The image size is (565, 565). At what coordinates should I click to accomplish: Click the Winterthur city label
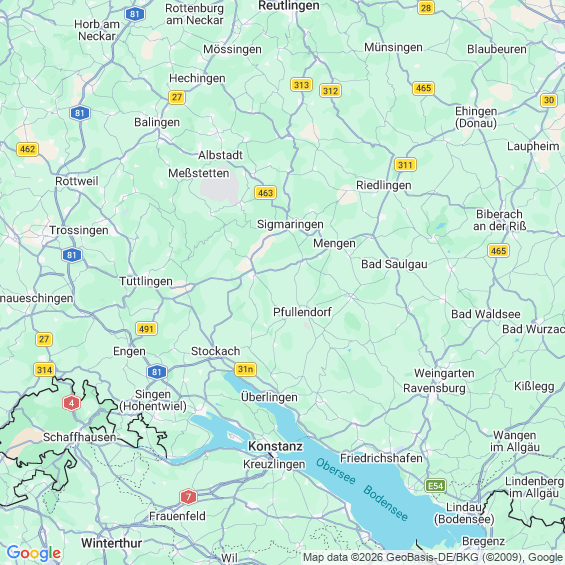[x=111, y=543]
